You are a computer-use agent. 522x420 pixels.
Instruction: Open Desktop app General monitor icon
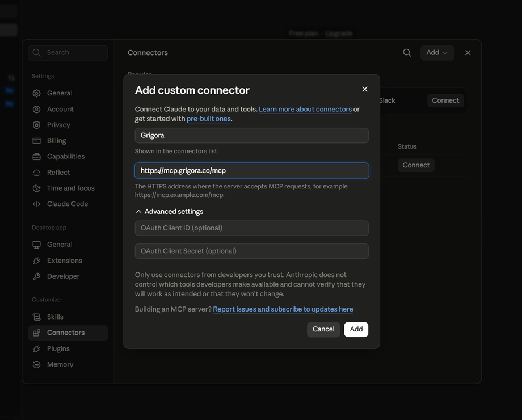point(37,245)
